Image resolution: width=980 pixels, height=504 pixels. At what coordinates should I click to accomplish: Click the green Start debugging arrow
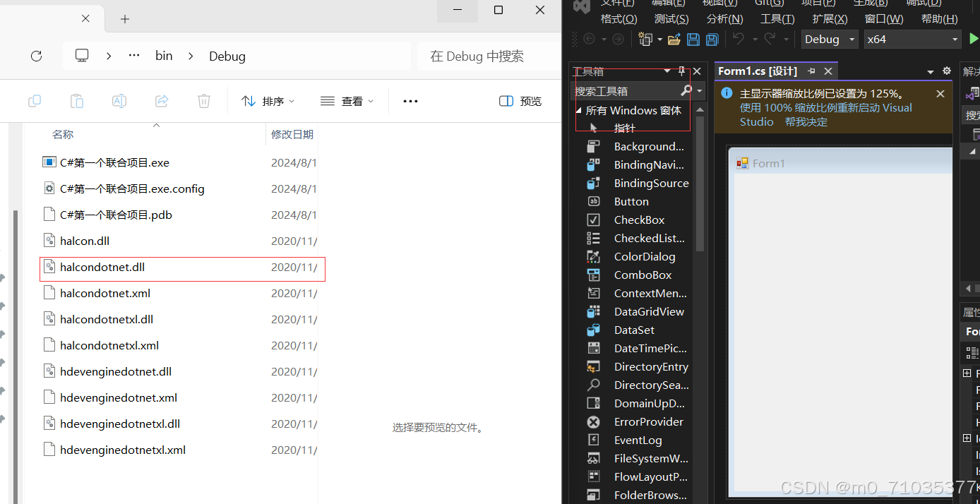pyautogui.click(x=974, y=39)
